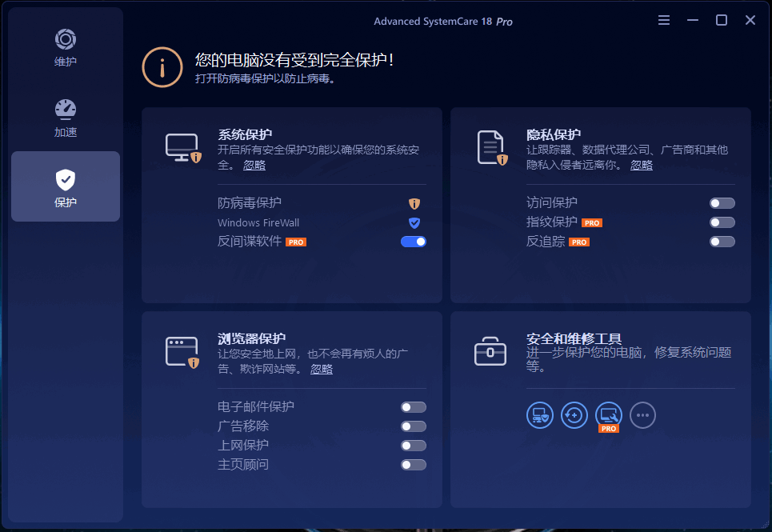772x532 pixels.
Task: Click the Windows FireWall label
Action: click(x=258, y=222)
